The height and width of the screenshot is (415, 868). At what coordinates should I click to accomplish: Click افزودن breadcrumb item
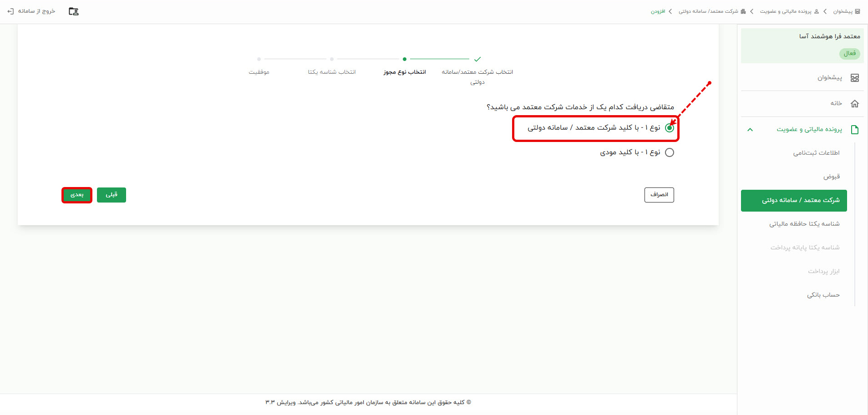click(658, 11)
